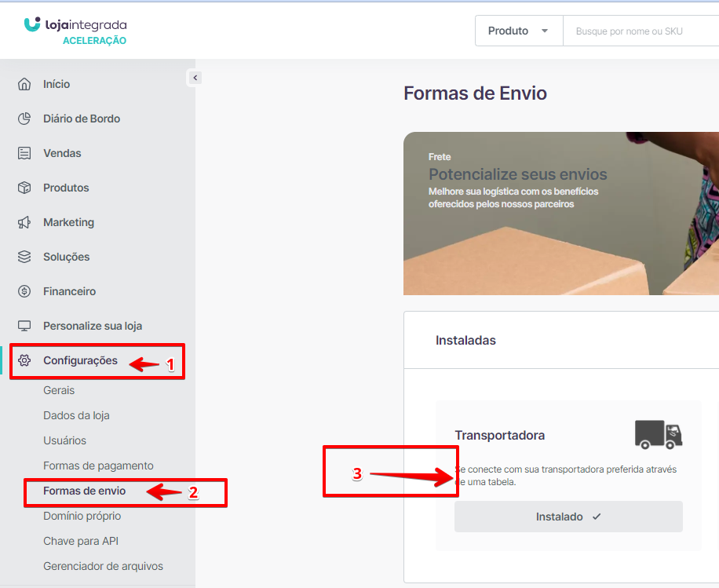Click the Configurações gear icon
719x588 pixels.
pos(24,361)
